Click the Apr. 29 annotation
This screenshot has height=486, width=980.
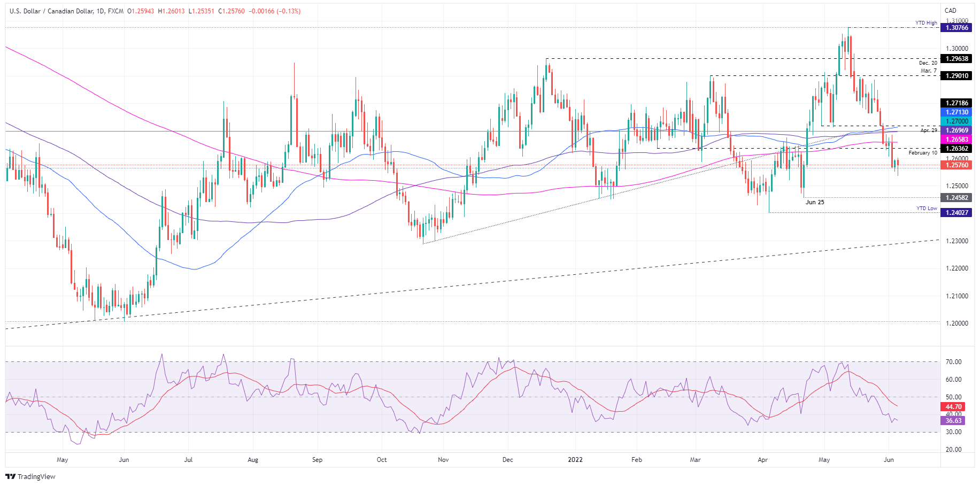(929, 130)
